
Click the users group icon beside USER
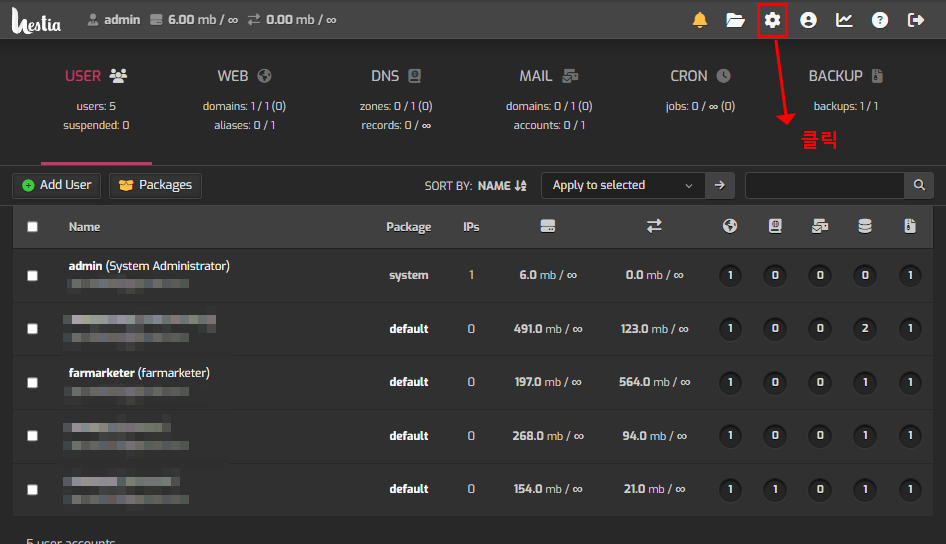(118, 75)
